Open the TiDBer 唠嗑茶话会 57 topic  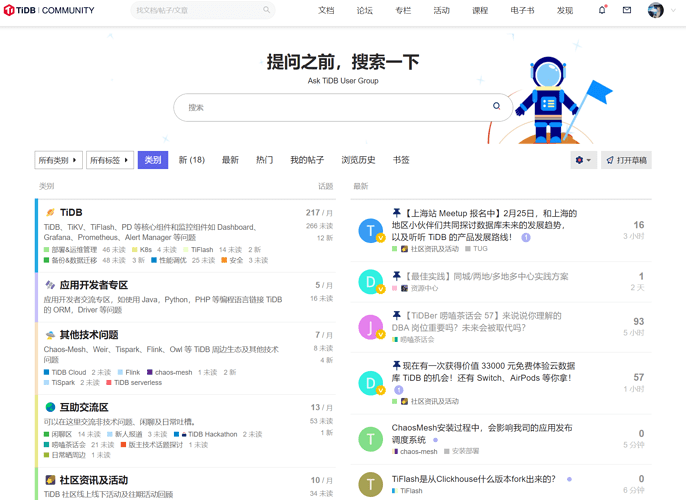[x=477, y=322]
